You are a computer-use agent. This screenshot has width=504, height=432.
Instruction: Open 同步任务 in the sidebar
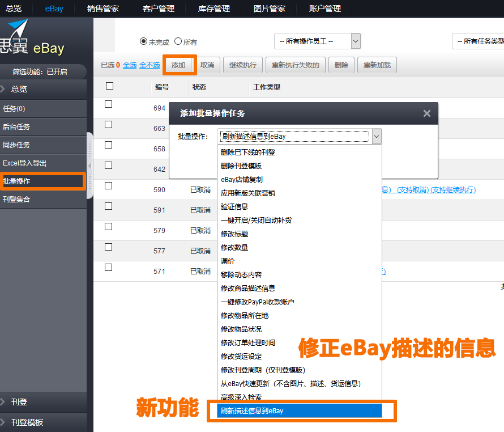(43, 145)
